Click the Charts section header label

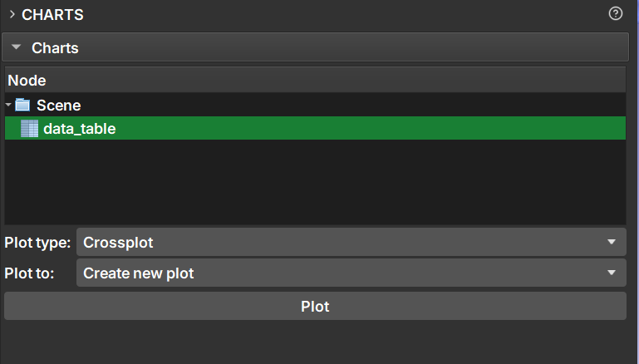55,47
